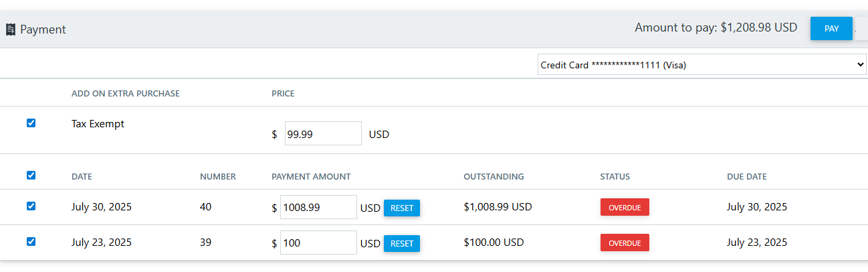
Task: Click the 100 payment amount field
Action: pyautogui.click(x=318, y=243)
